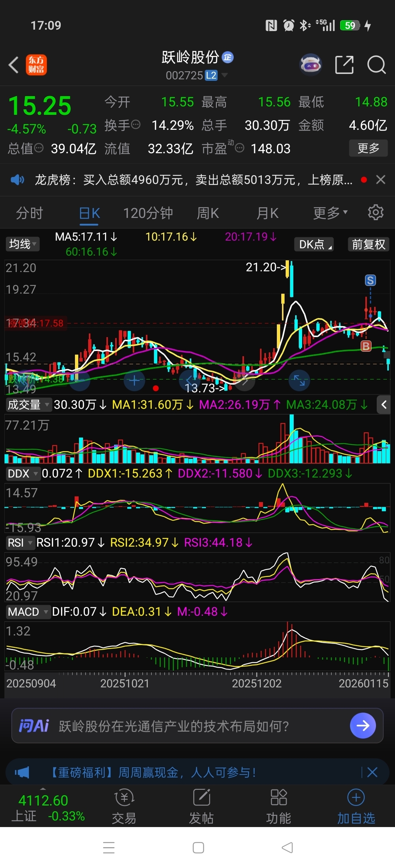The image size is (395, 868).
Task: Tap the chart shift-left arrow button
Action: (x=189, y=381)
